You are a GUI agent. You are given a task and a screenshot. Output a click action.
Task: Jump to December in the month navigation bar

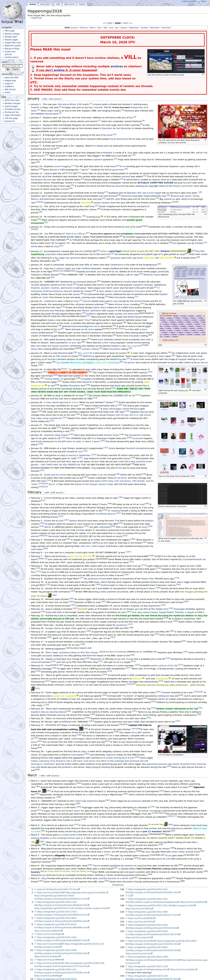[166, 28]
